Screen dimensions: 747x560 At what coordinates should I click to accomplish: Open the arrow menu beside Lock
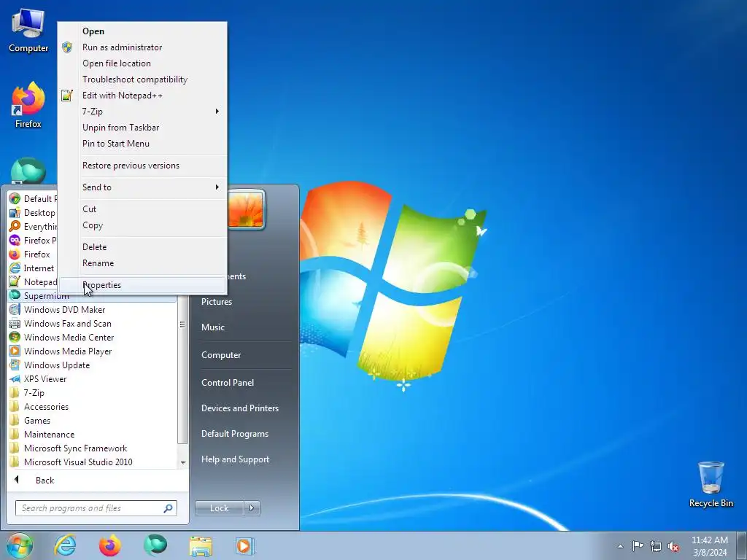coord(252,508)
